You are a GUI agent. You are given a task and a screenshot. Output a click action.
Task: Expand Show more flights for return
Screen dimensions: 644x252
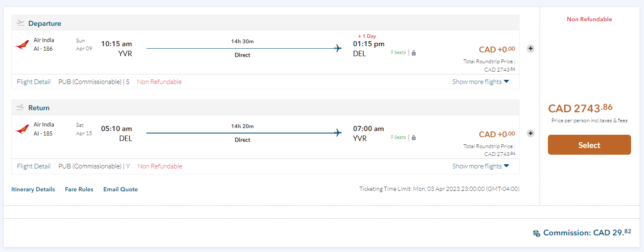(x=481, y=166)
